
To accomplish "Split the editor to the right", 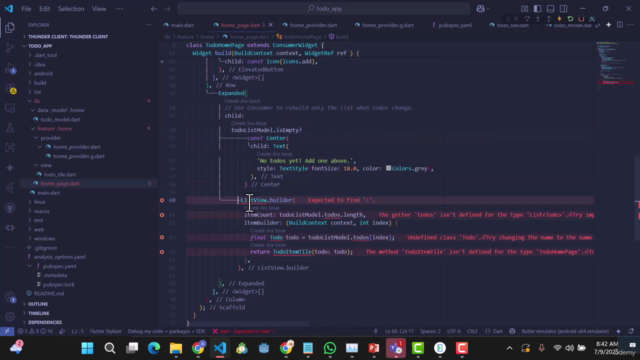I will click(x=620, y=25).
